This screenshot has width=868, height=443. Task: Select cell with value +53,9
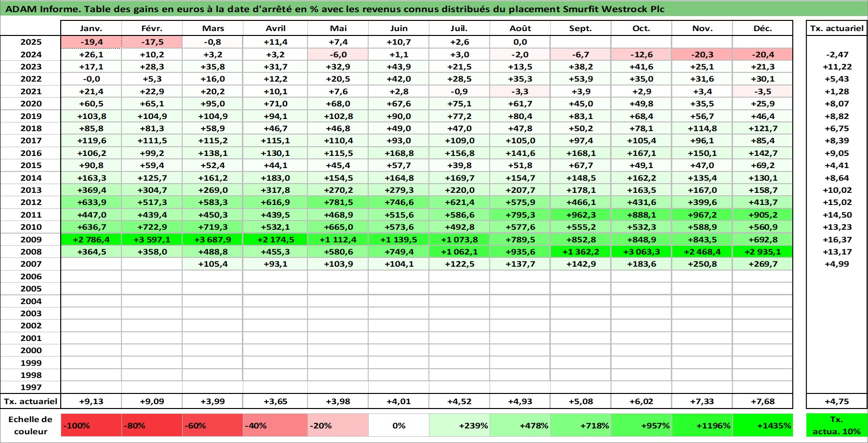pos(580,79)
